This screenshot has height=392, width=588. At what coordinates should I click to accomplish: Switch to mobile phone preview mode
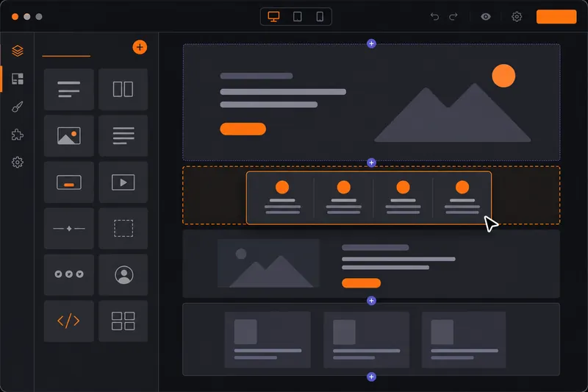pos(320,17)
